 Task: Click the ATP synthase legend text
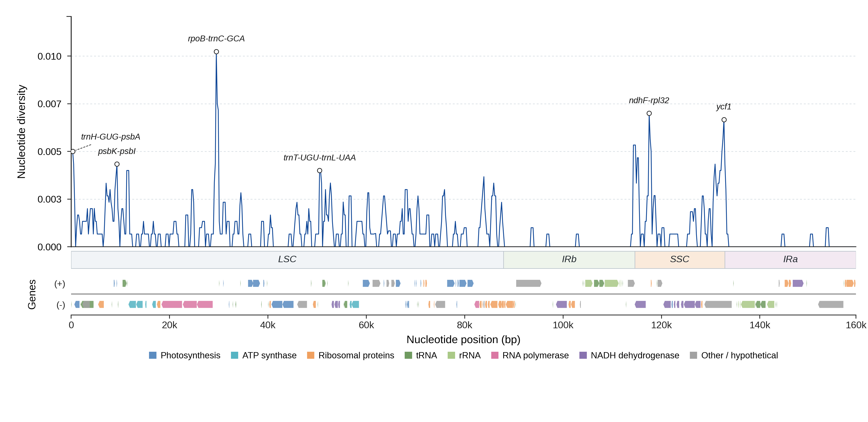(269, 355)
